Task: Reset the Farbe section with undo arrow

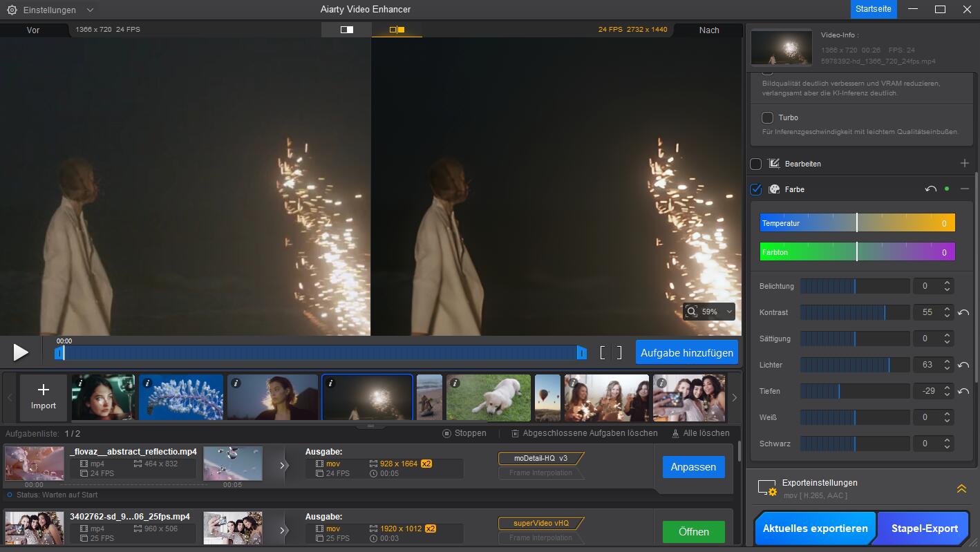Action: pos(930,189)
